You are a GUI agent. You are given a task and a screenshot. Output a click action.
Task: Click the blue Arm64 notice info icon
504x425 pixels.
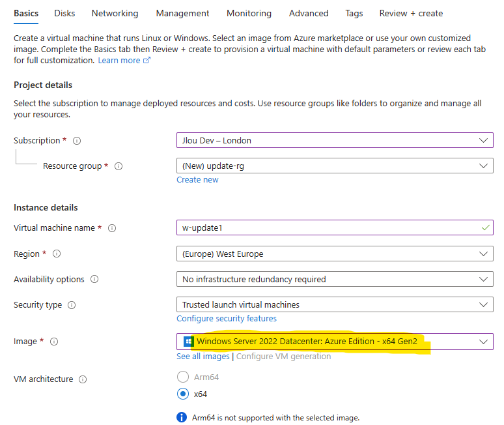[182, 417]
